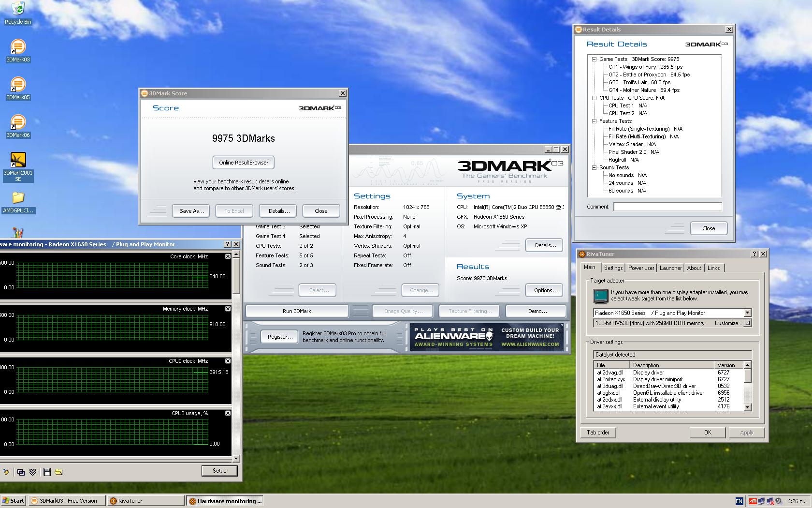Switch to 3DMark03 - Free Version in taskbar
Screen dimensions: 812x508
coord(67,501)
